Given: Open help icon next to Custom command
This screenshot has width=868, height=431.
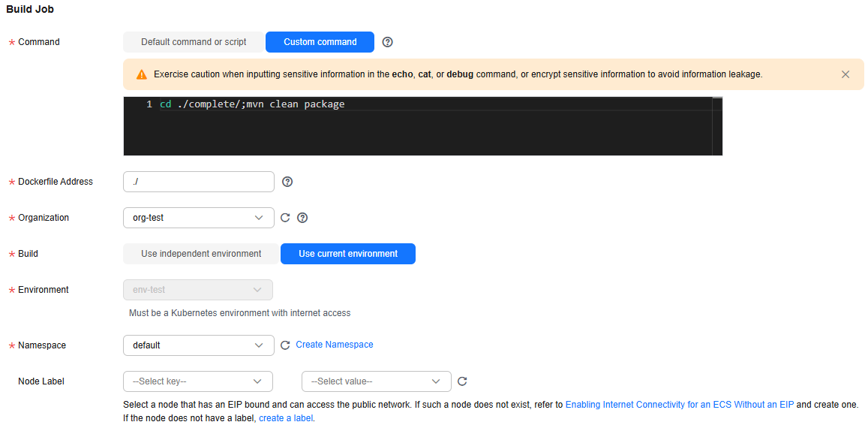Looking at the screenshot, I should point(388,42).
